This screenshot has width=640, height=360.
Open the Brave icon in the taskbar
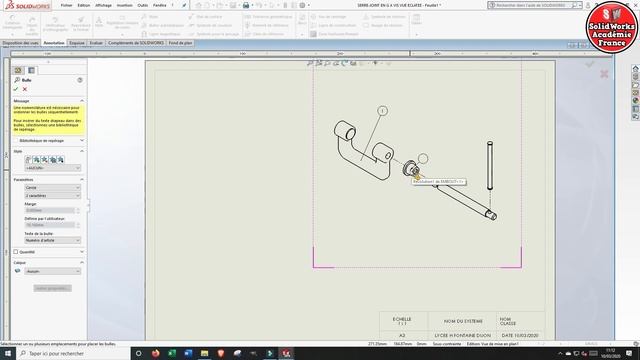[x=221, y=353]
